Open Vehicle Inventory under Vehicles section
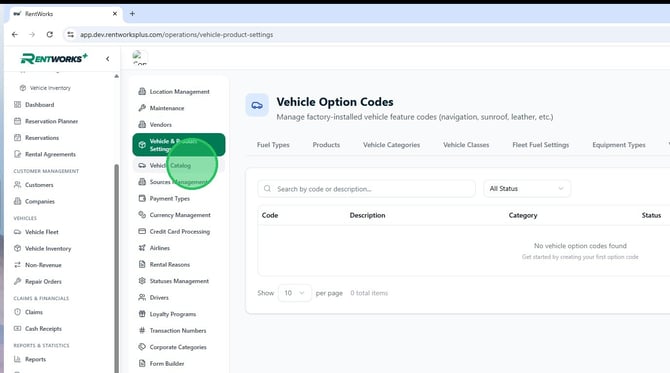The height and width of the screenshot is (373, 670). 48,249
